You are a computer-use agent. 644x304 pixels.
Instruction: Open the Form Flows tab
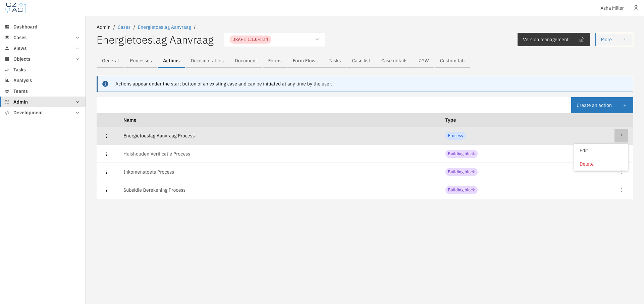click(x=305, y=61)
